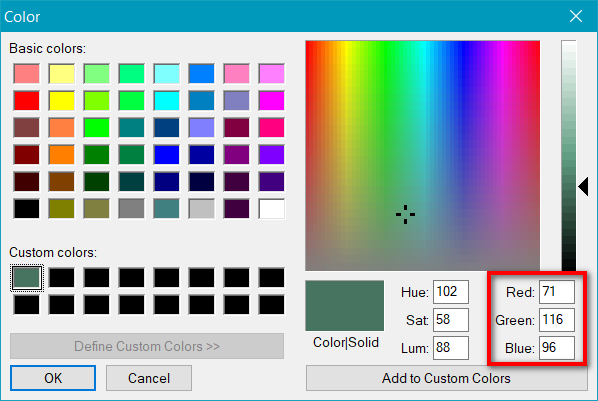Pick the orange swatch in fourth row
598x401 pixels.
point(61,155)
